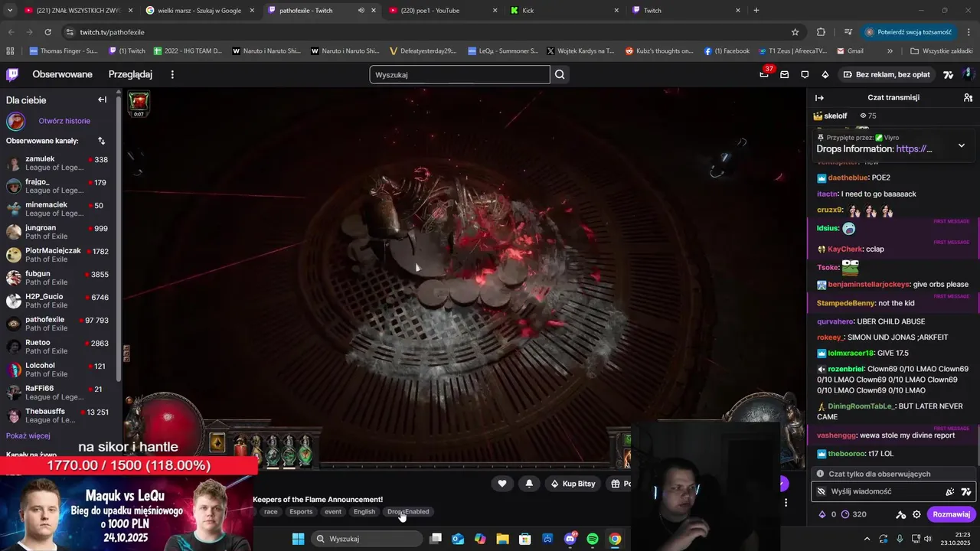
Task: Expand the pinned Drops Information message
Action: coord(962,145)
